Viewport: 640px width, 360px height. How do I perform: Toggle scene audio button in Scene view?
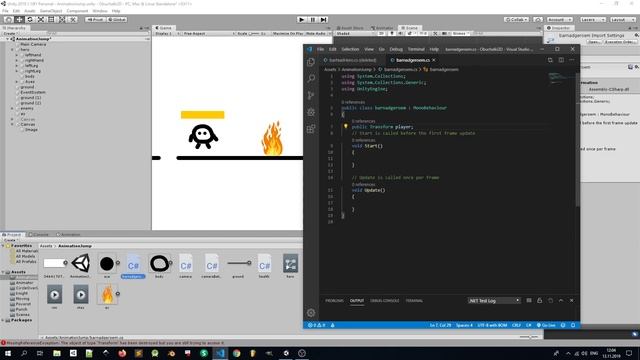click(400, 33)
